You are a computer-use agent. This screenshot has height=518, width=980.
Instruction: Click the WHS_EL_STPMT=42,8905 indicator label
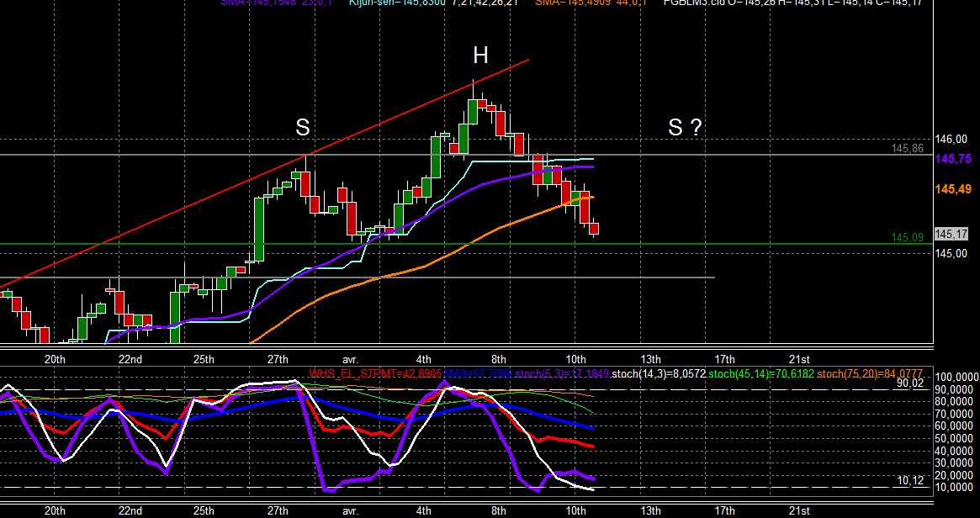coord(376,373)
